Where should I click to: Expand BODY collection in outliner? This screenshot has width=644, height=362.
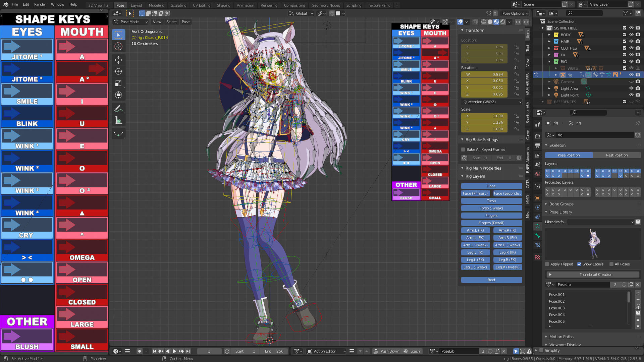[549, 35]
